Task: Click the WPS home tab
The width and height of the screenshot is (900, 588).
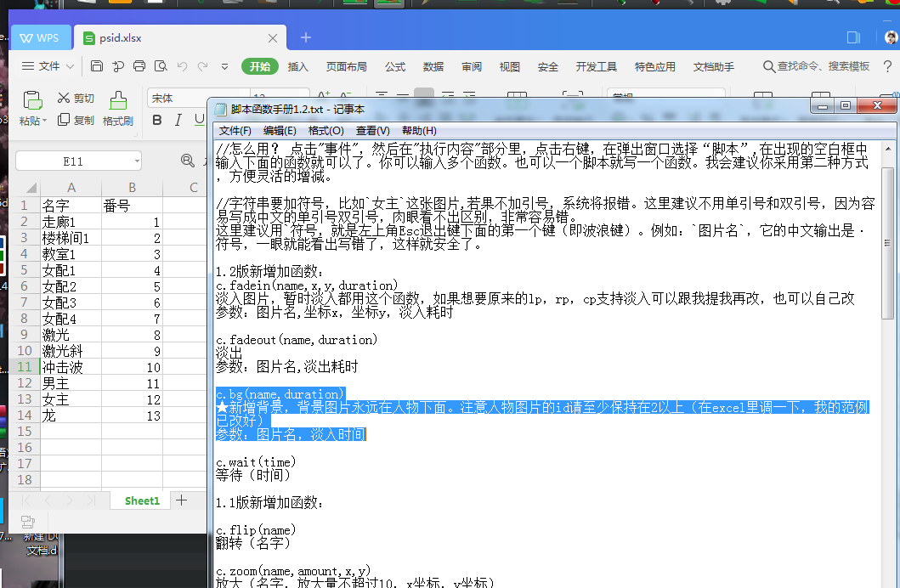Action: (41, 38)
